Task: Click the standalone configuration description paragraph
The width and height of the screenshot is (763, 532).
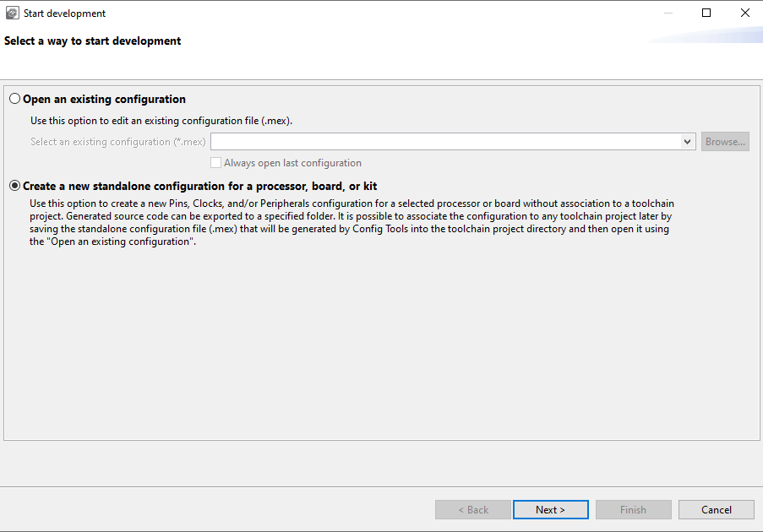Action: 352,223
